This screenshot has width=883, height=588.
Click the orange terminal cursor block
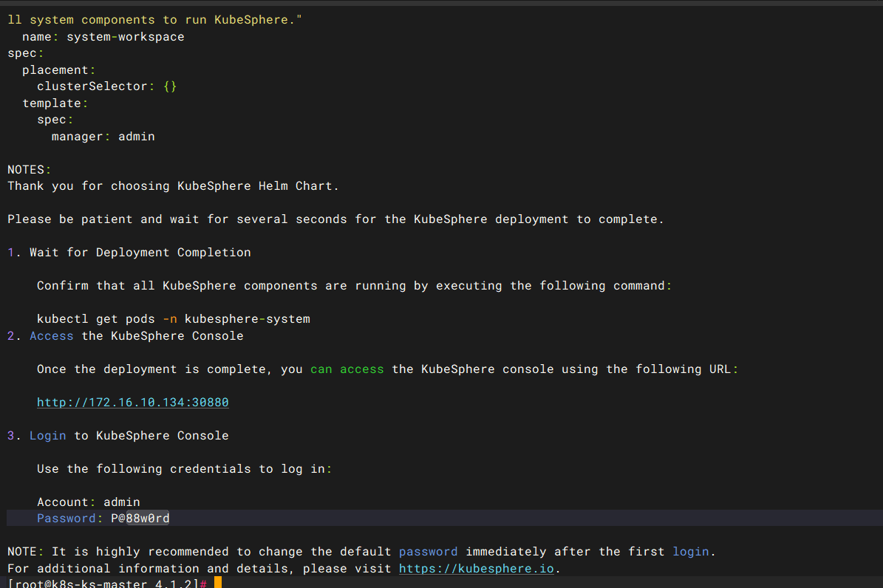pos(218,582)
